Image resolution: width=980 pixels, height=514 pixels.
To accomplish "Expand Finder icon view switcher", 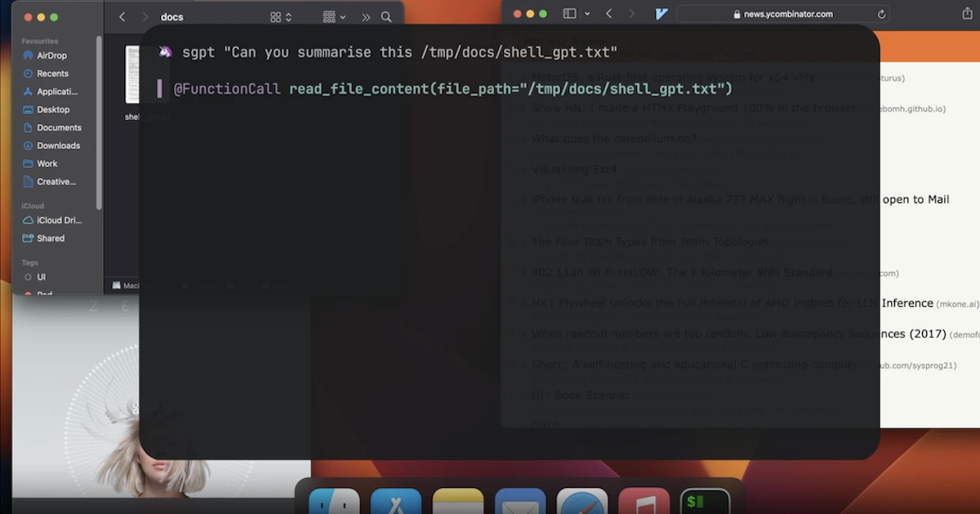I will tap(281, 17).
